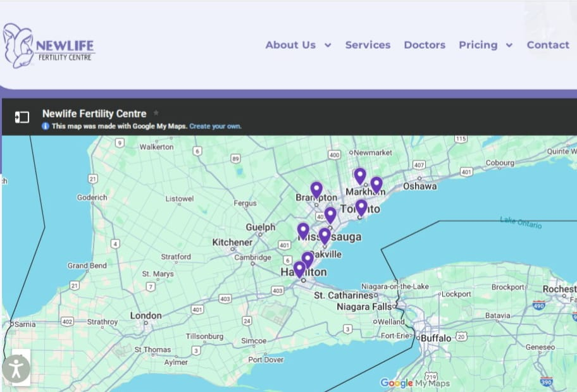The image size is (577, 392).
Task: Select the Toronto location pin
Action: coord(361,208)
